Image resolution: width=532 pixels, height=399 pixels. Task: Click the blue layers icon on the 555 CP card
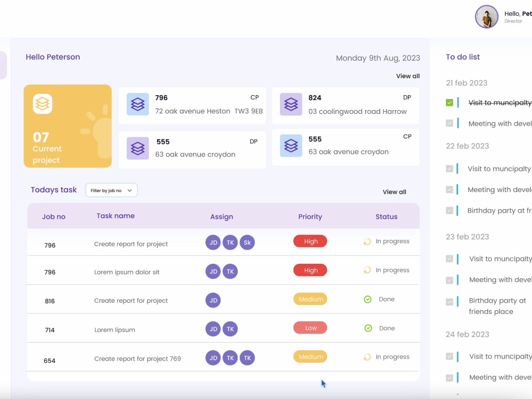coord(291,146)
